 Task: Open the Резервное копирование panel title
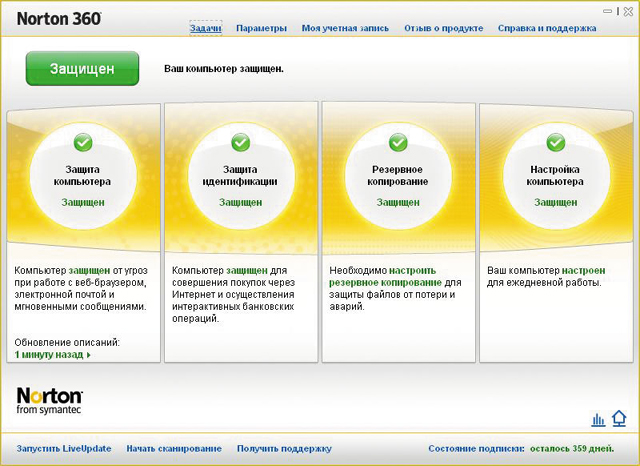tap(398, 175)
